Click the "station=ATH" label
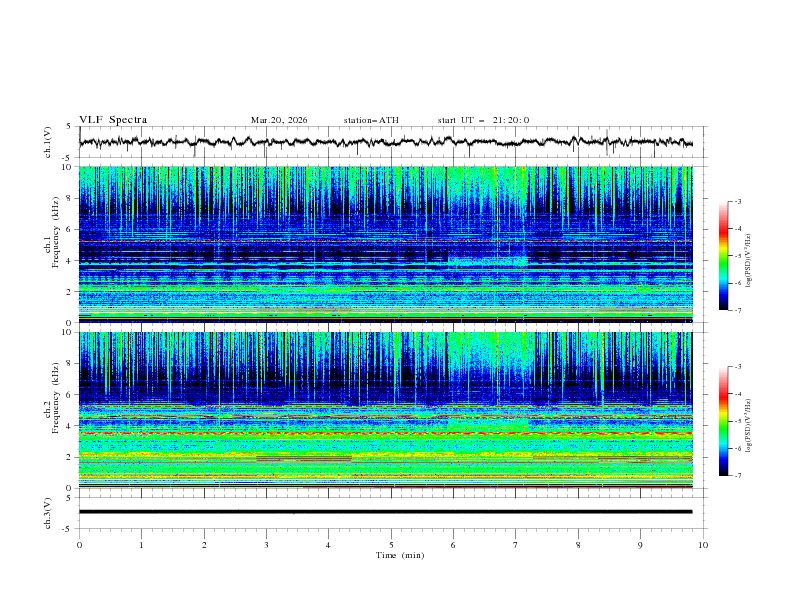This screenshot has height=612, width=792. 371,120
